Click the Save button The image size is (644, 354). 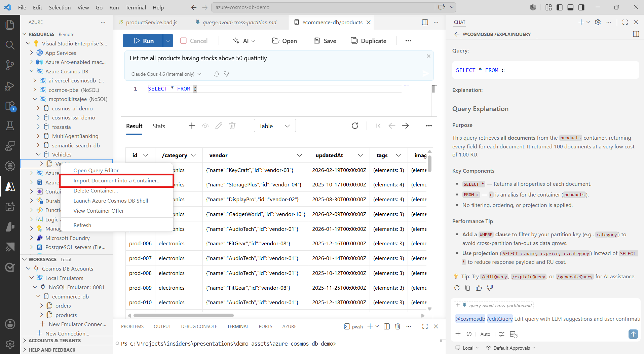(325, 41)
